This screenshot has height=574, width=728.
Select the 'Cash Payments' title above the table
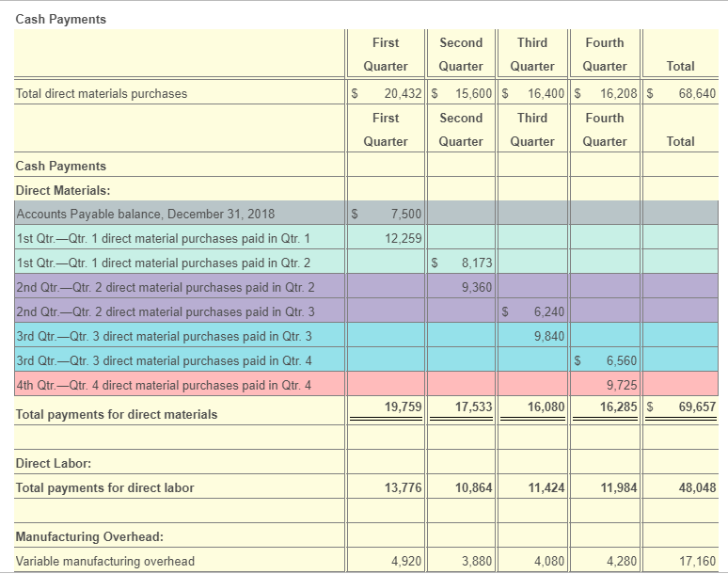(x=61, y=19)
